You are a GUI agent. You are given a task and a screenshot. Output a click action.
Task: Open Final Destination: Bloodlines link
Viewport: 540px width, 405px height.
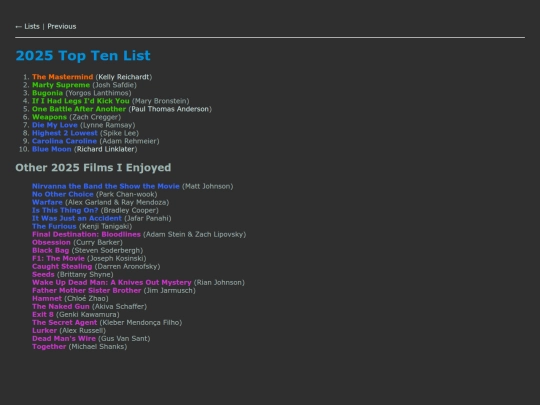86,235
